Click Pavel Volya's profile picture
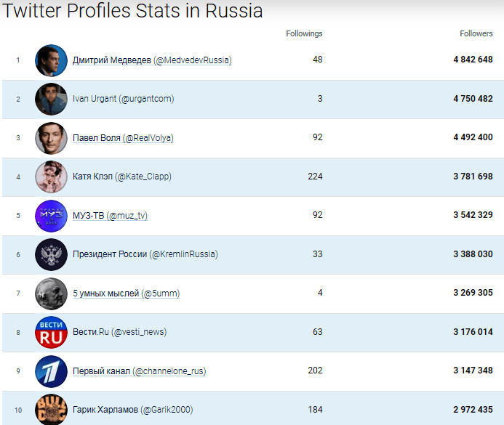The image size is (504, 425). 51,138
